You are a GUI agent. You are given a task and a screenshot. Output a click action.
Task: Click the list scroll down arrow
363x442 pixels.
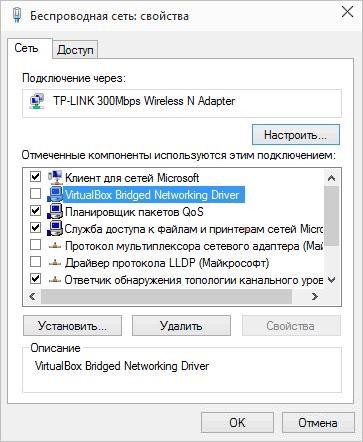click(x=331, y=280)
